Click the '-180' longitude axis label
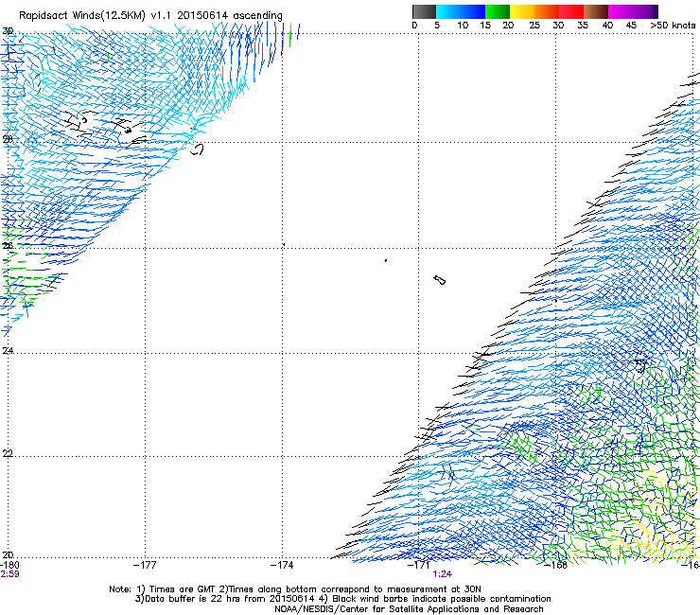 point(9,566)
